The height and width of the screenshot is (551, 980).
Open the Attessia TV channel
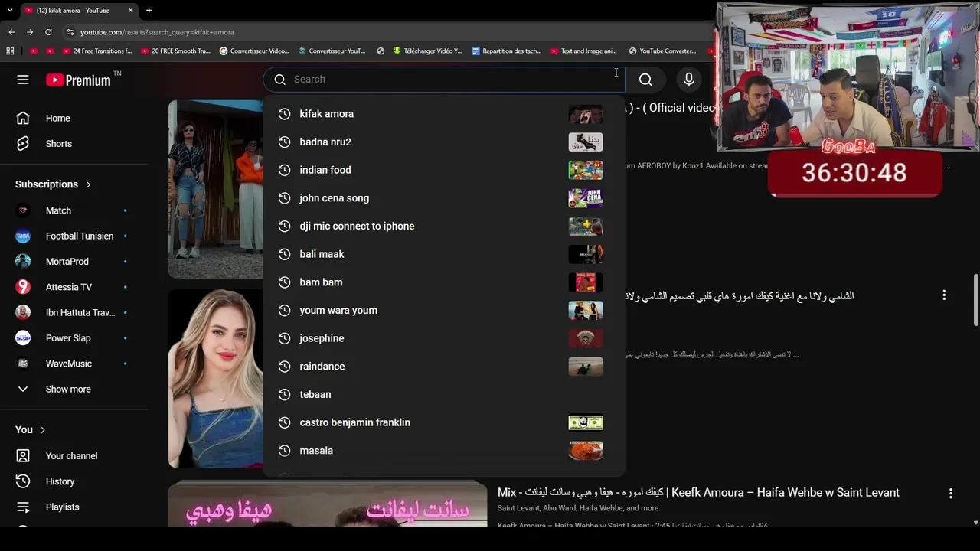(74, 287)
